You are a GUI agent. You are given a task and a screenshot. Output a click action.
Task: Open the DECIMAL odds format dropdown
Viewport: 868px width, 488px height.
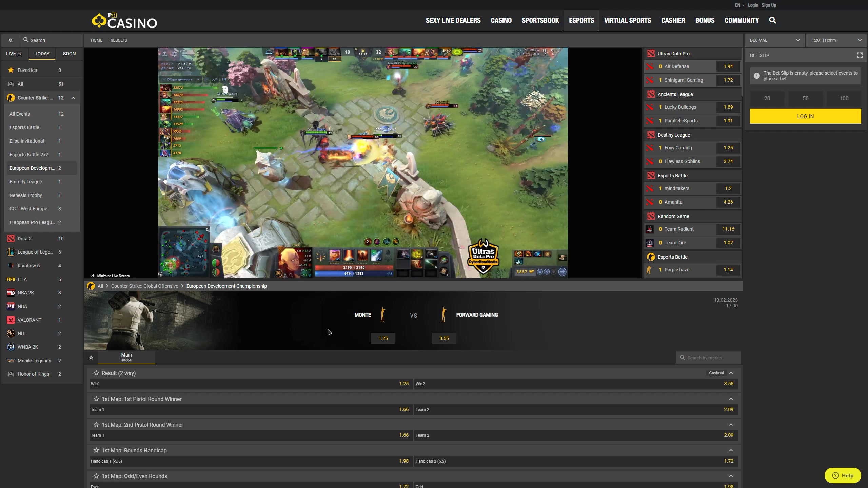[774, 40]
